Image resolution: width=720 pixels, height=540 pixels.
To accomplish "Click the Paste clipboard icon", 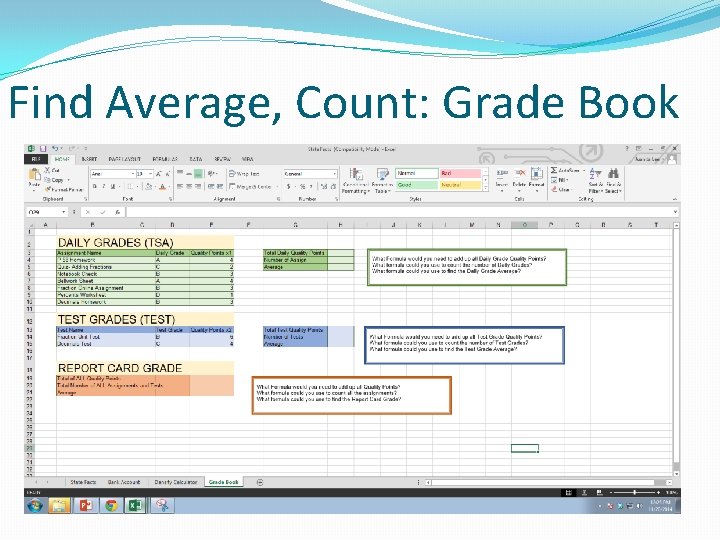I will coord(34,176).
